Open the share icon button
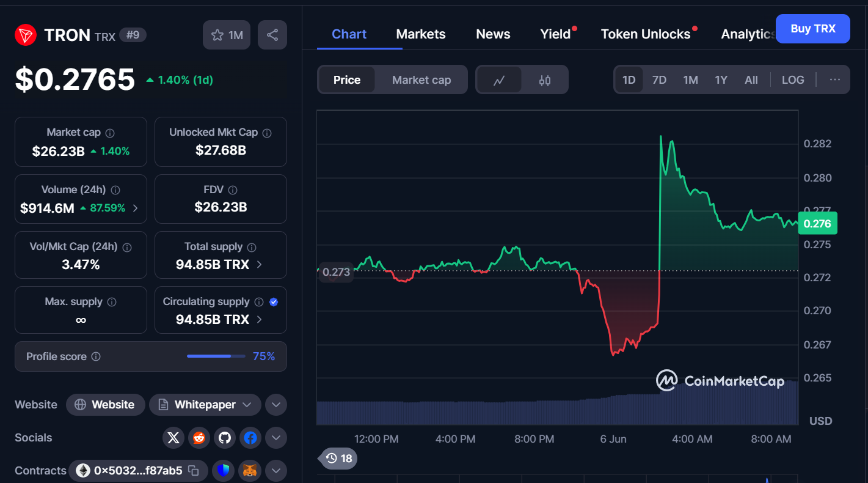 (x=272, y=35)
